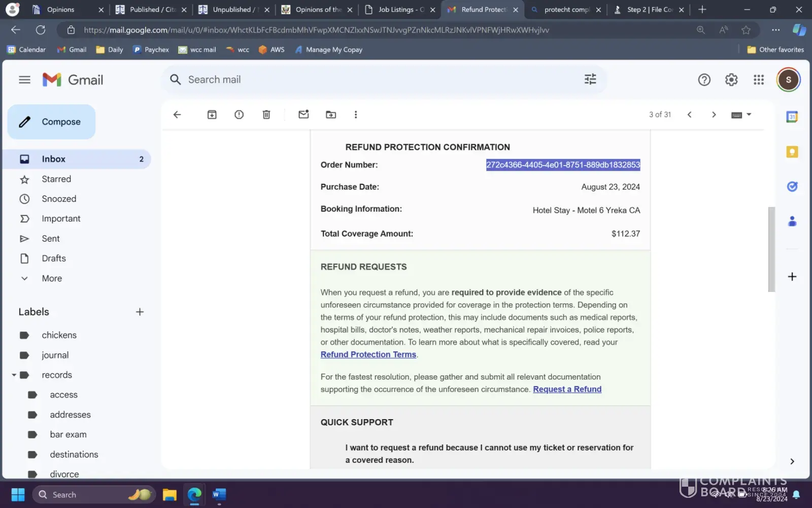812x508 pixels.
Task: Delete this email with trash icon
Action: tap(266, 115)
